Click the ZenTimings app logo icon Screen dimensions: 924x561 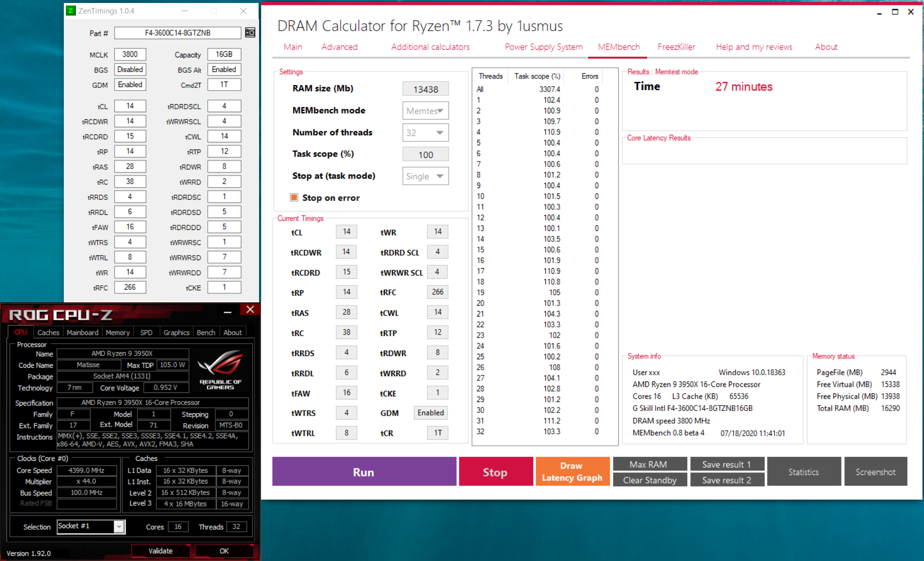pyautogui.click(x=71, y=11)
